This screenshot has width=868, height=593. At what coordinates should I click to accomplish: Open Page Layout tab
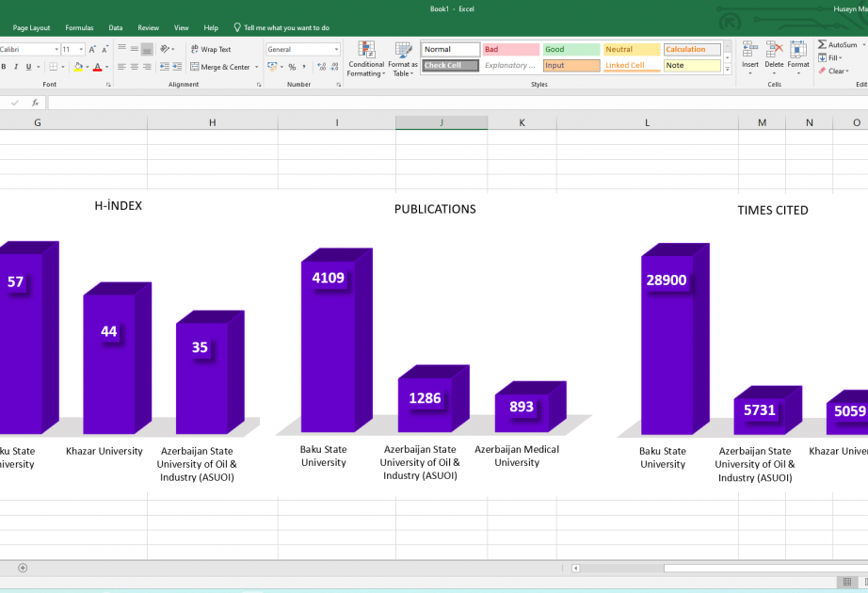click(31, 27)
